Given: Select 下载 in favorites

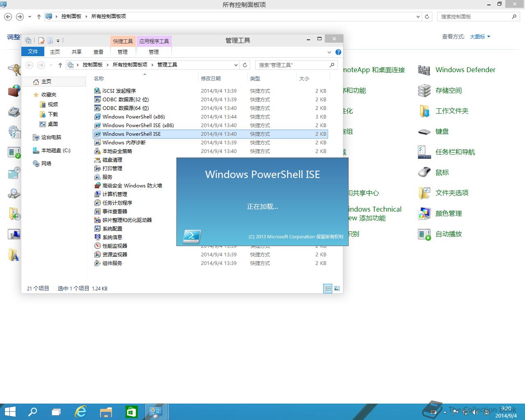Looking at the screenshot, I should point(49,114).
